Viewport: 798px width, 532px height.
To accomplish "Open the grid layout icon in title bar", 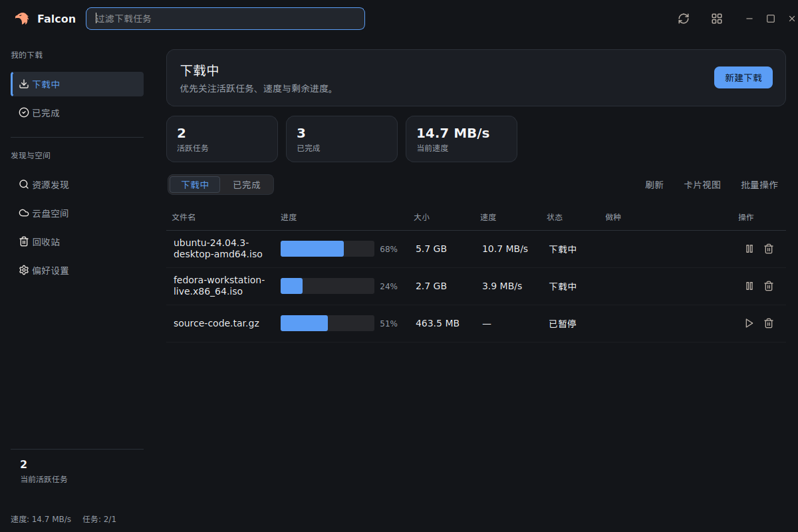I will [717, 19].
